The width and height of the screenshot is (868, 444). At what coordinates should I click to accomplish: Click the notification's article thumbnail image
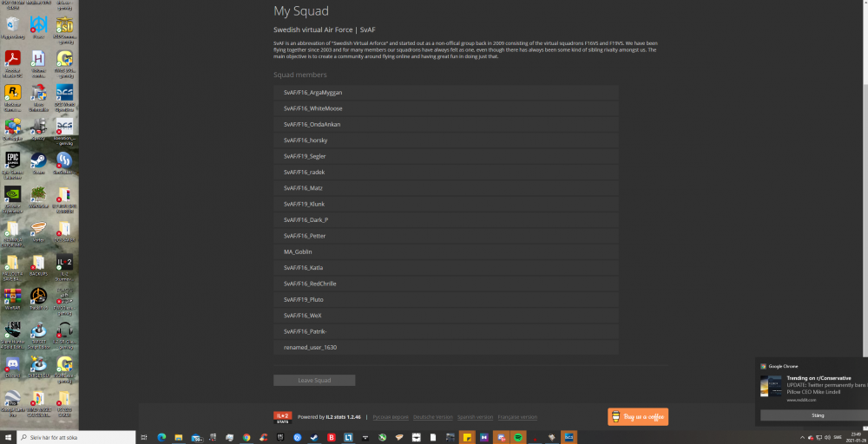(x=771, y=386)
